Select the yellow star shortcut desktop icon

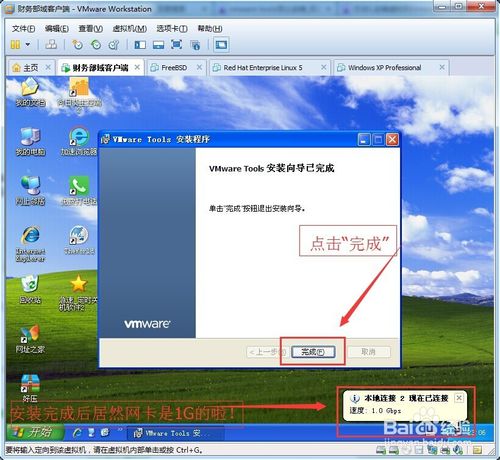pyautogui.click(x=79, y=293)
